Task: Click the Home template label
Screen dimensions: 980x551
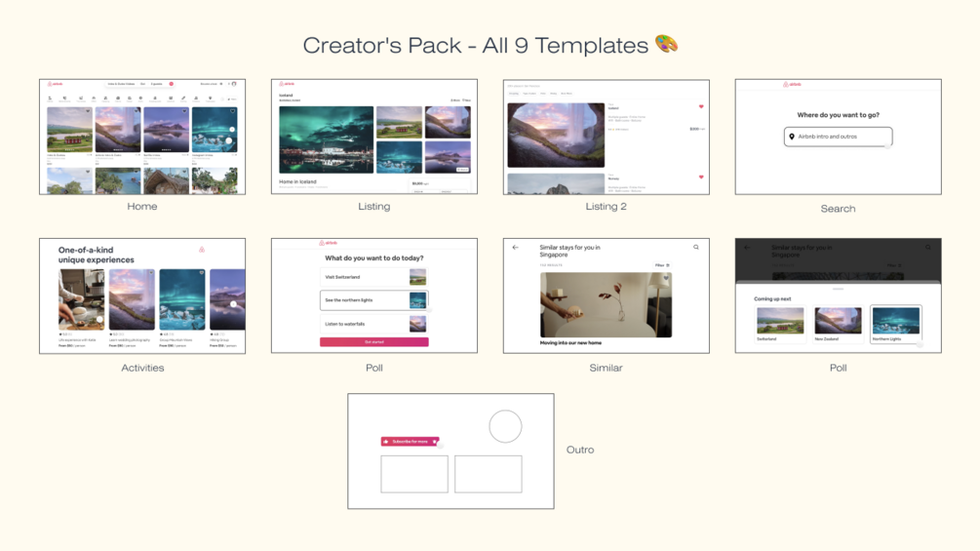Action: click(x=142, y=206)
